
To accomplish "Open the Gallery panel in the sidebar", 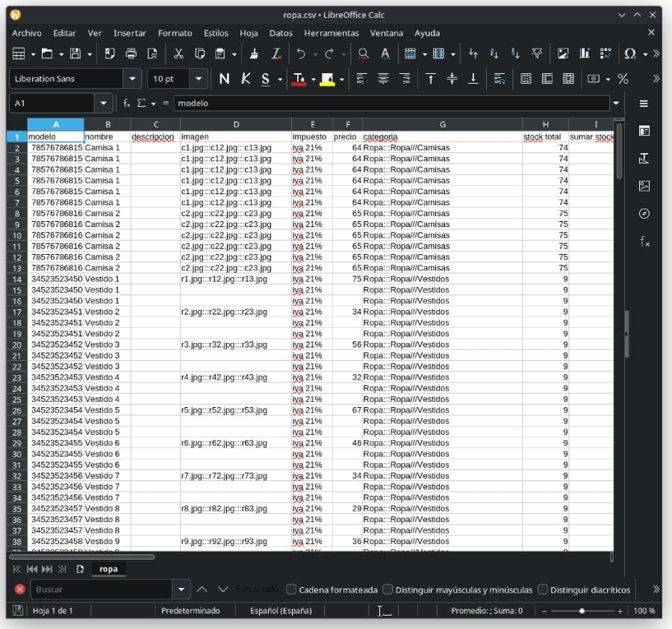I will point(644,185).
